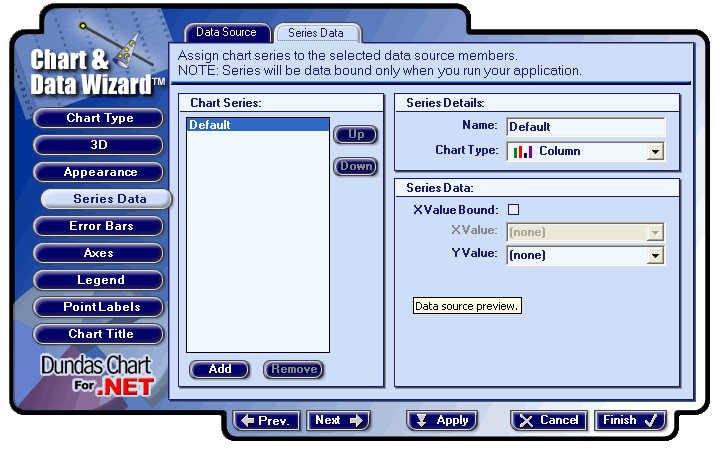Go to Axes wizard step
This screenshot has height=450, width=720.
click(x=99, y=253)
